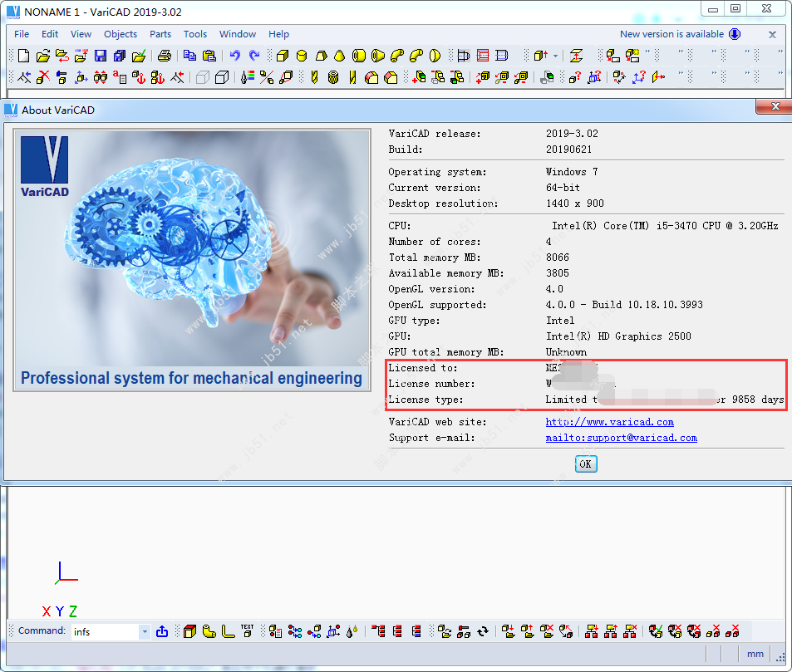Click the TEXT icon in bottom toolbar
The image size is (792, 672).
pos(248,630)
